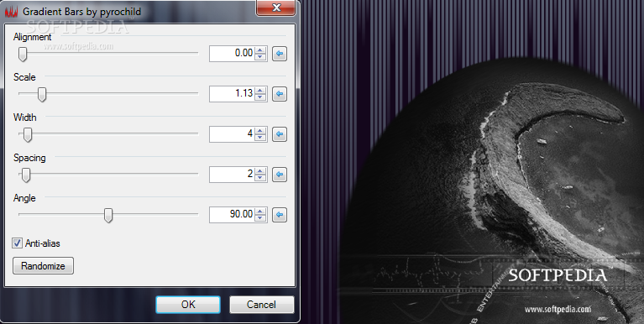Cancel the Gradient Bars dialog
Image resolution: width=644 pixels, height=324 pixels.
pyautogui.click(x=262, y=305)
